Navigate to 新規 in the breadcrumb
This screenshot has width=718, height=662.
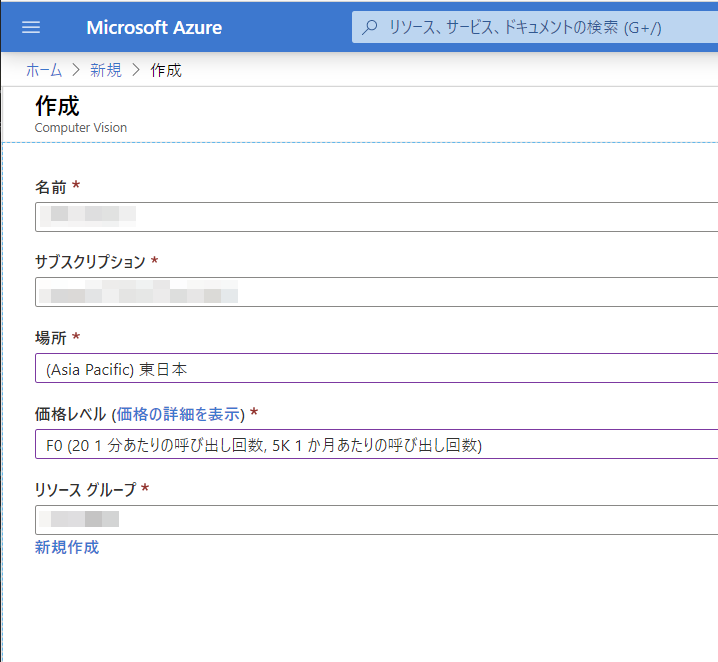[x=106, y=70]
